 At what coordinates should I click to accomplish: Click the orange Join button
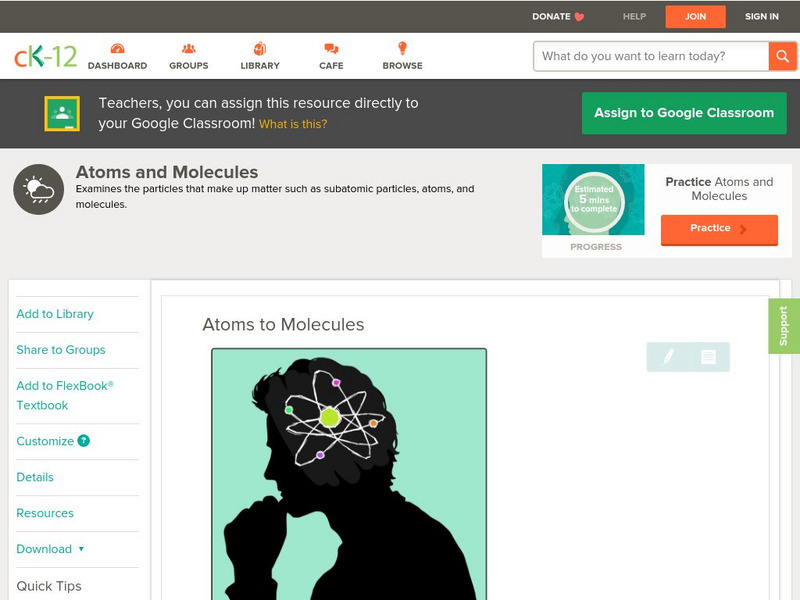pos(695,17)
